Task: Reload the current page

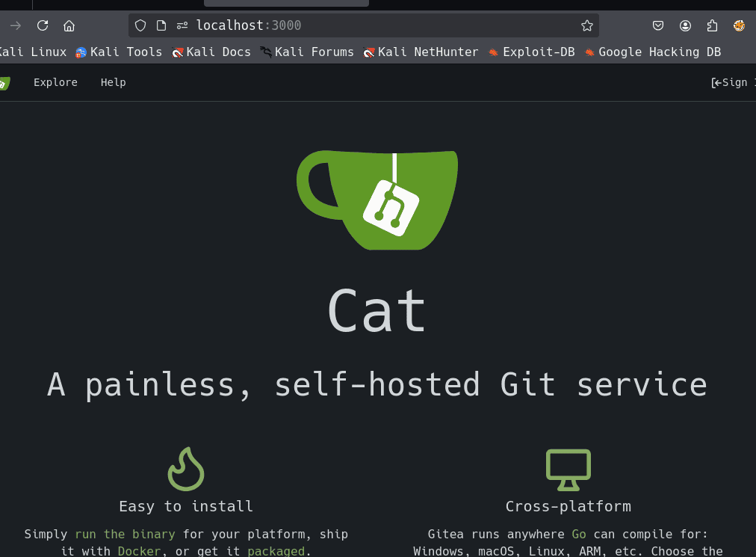Action: [x=43, y=25]
